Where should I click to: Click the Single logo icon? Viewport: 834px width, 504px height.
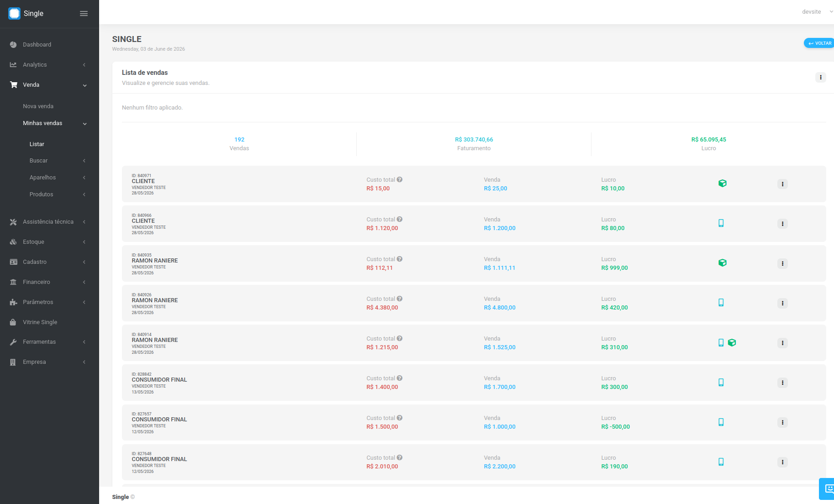click(x=14, y=13)
